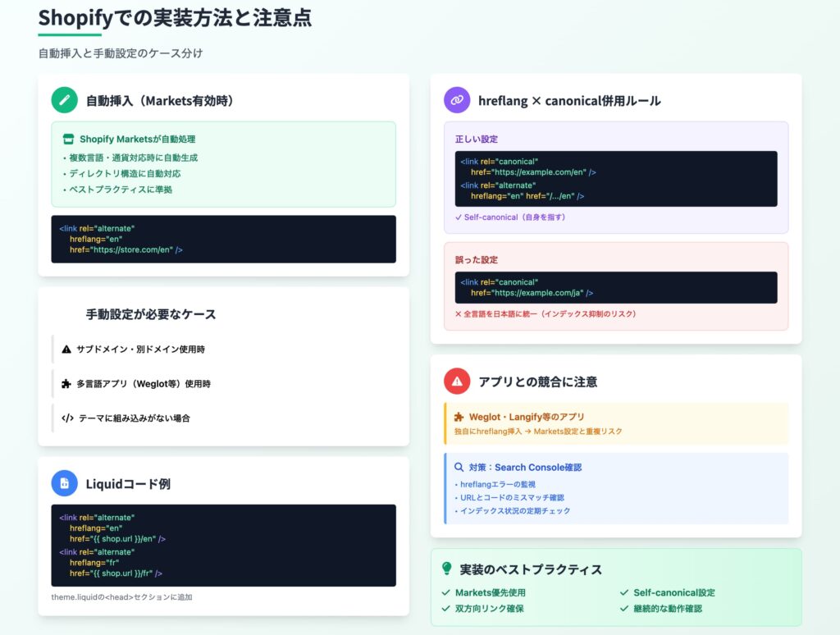Click the heading 実装のベストプラクティス
The height and width of the screenshot is (635, 840).
pos(531,569)
